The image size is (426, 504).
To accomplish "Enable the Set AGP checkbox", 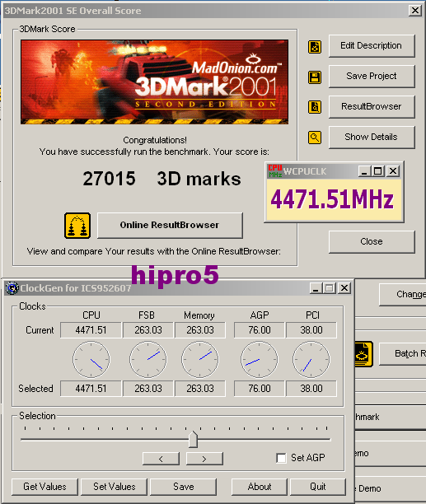I will click(281, 458).
